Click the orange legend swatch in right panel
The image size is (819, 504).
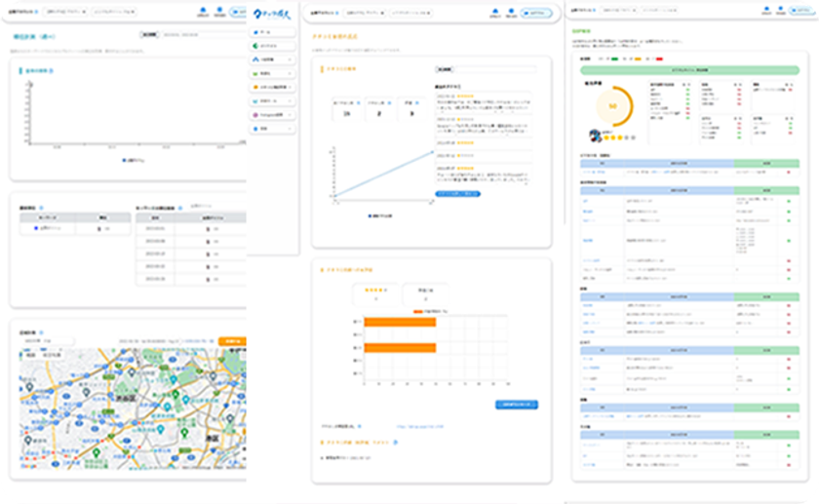(638, 59)
